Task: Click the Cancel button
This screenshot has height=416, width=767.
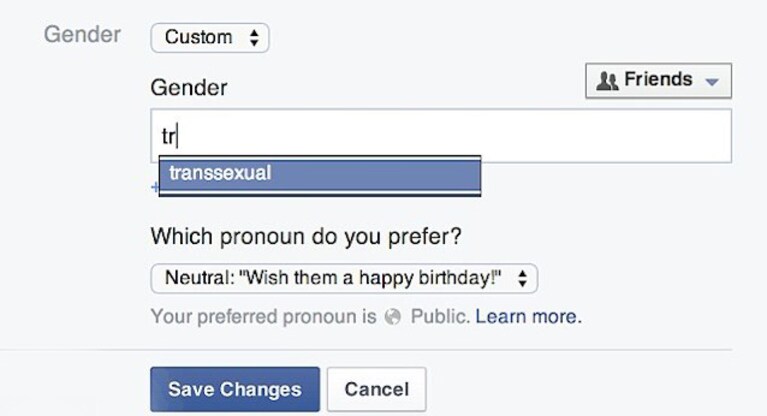Action: [x=377, y=390]
